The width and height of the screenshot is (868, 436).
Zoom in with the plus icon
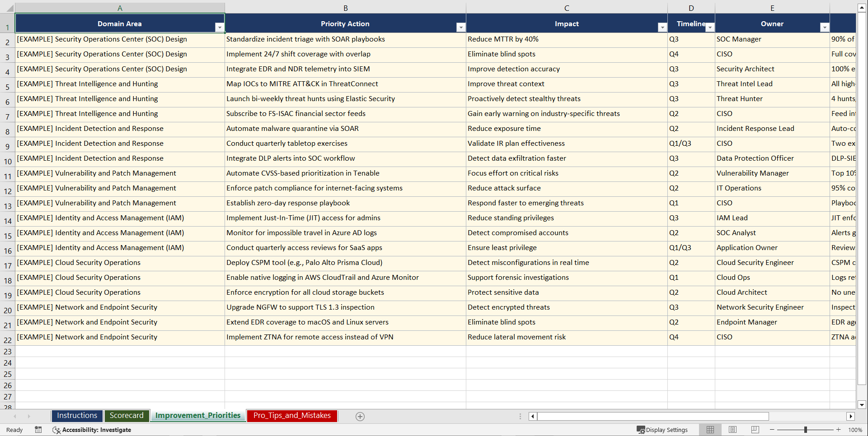pos(838,430)
